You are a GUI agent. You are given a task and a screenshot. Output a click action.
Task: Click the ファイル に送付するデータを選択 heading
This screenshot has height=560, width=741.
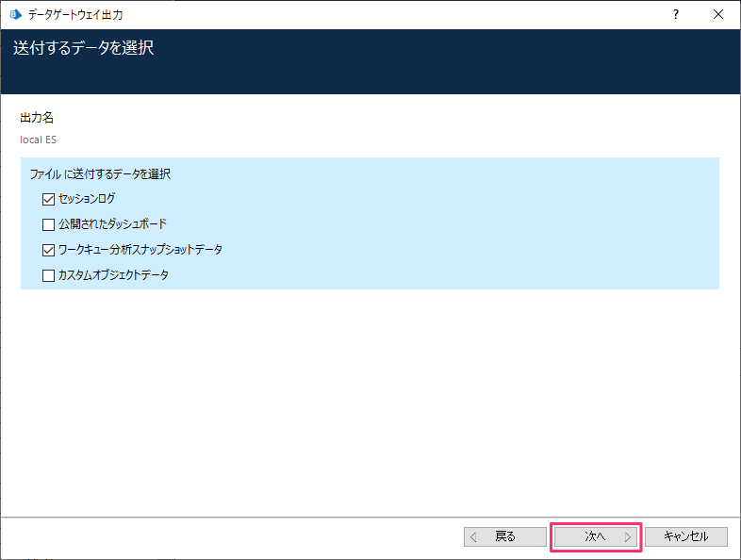click(x=100, y=174)
